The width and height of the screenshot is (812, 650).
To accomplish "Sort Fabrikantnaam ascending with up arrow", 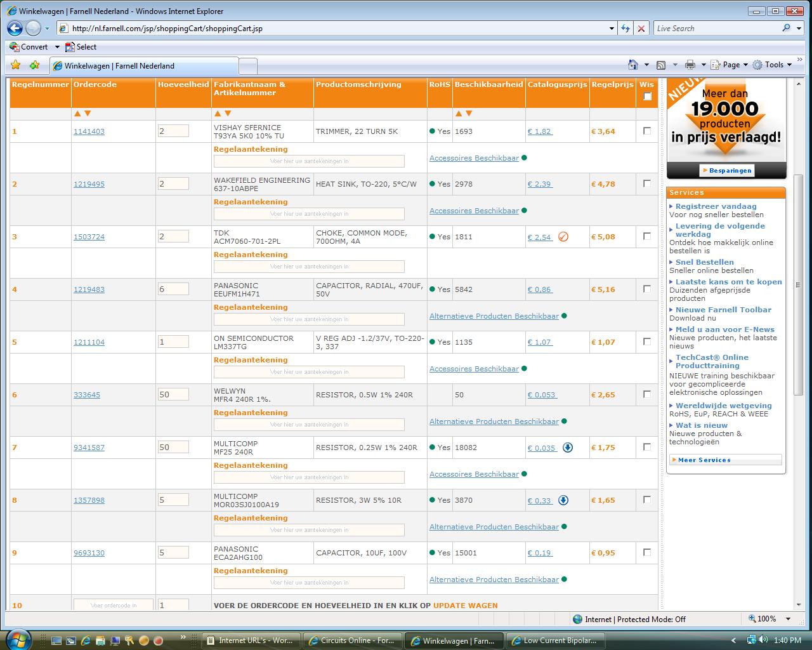I will [218, 114].
